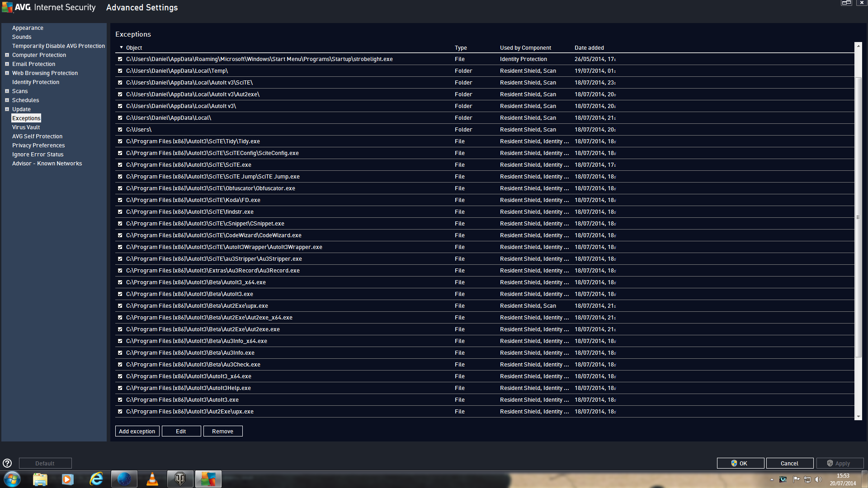Viewport: 868px width, 488px height.
Task: Open Privacy Preferences settings
Action: [x=38, y=145]
